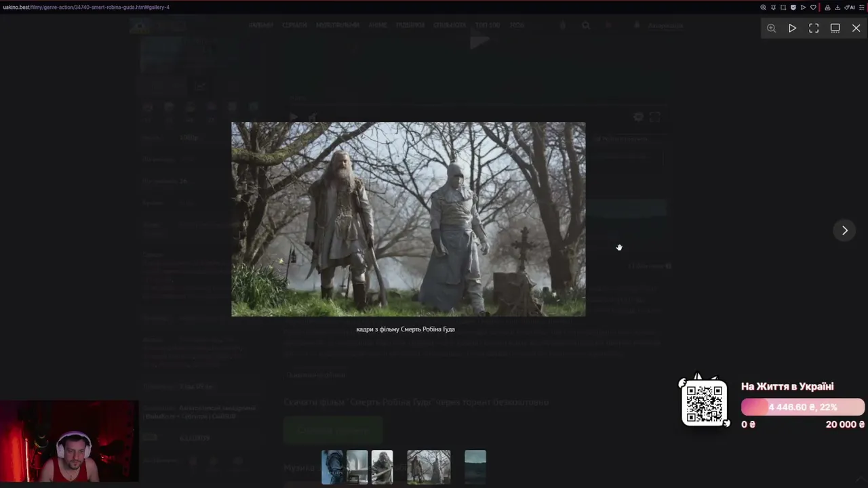The width and height of the screenshot is (868, 488).
Task: Open the browser easy setup sliders icon
Action: [862, 7]
